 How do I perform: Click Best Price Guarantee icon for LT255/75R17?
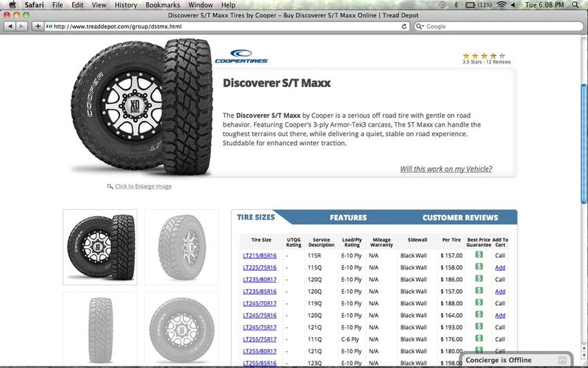[479, 339]
